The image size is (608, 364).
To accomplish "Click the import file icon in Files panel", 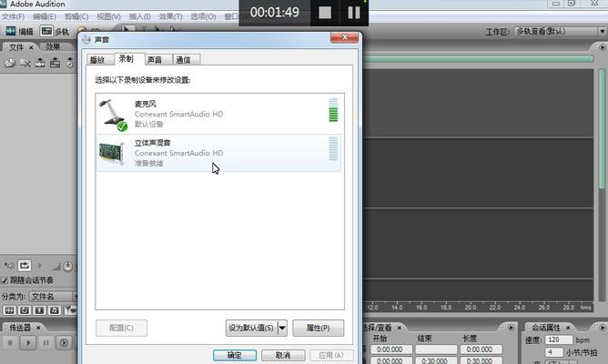I will point(10,63).
